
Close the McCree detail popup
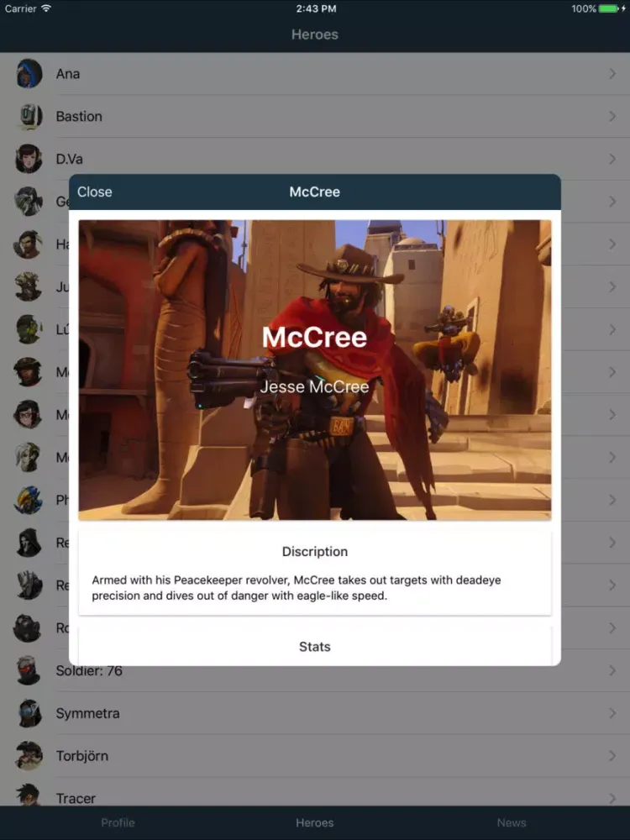point(94,192)
